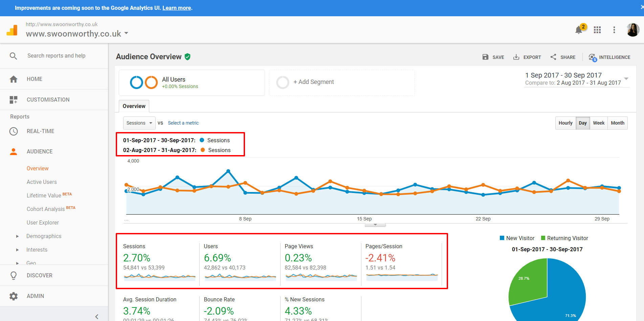Click Select a metric link

pyautogui.click(x=183, y=123)
